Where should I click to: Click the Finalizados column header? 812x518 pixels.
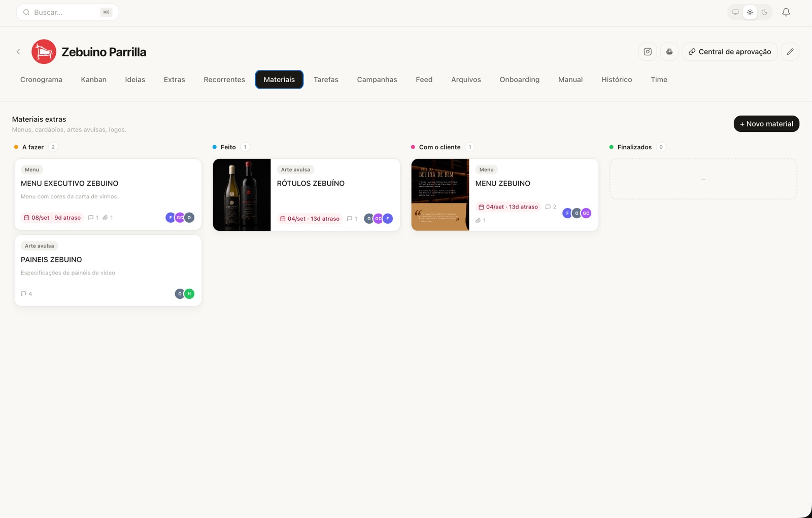pyautogui.click(x=634, y=147)
